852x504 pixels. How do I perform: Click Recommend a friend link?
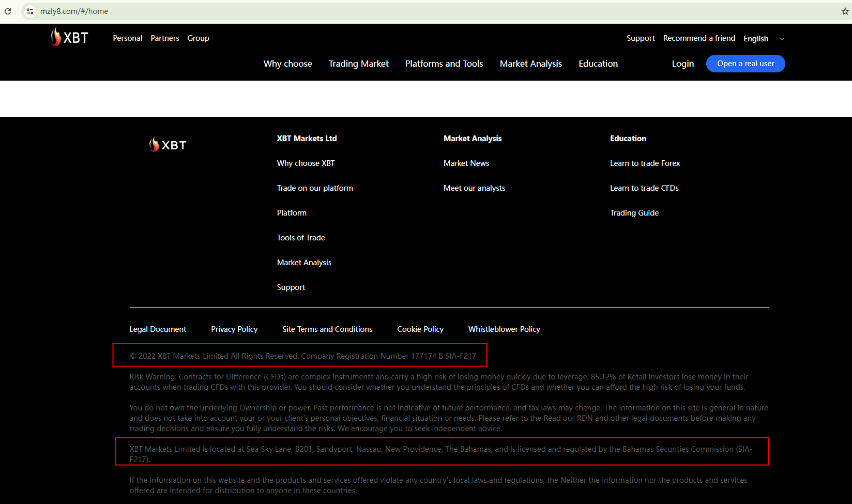click(x=699, y=38)
